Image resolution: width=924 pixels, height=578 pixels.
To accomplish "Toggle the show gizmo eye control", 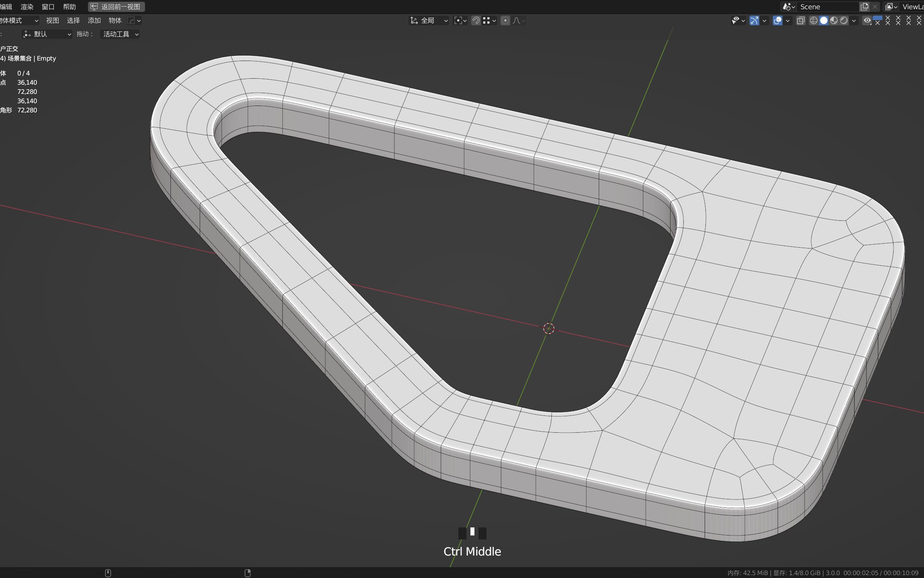I will 736,20.
